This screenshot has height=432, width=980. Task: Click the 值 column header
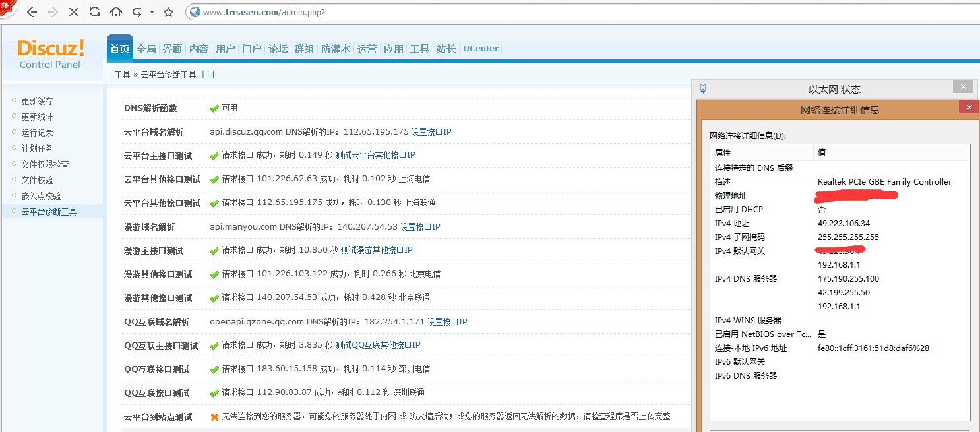pyautogui.click(x=892, y=152)
